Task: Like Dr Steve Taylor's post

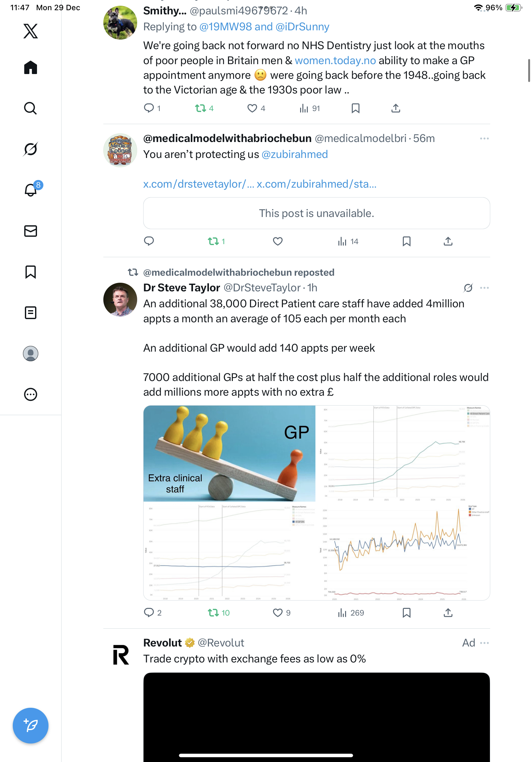Action: pyautogui.click(x=277, y=613)
